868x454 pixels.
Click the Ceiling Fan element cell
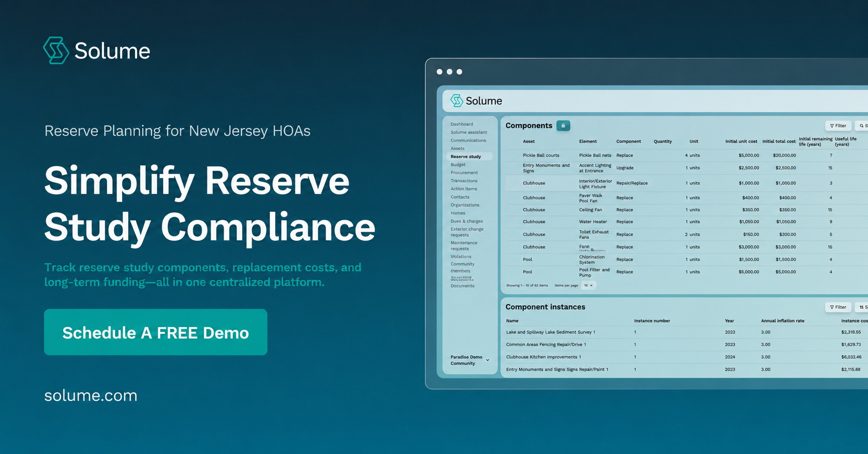[591, 210]
